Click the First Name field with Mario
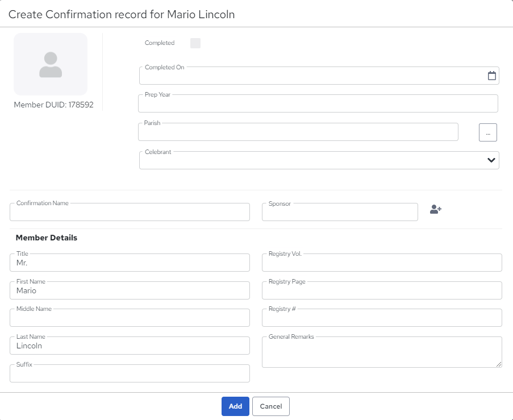The height and width of the screenshot is (420, 513). pyautogui.click(x=130, y=290)
